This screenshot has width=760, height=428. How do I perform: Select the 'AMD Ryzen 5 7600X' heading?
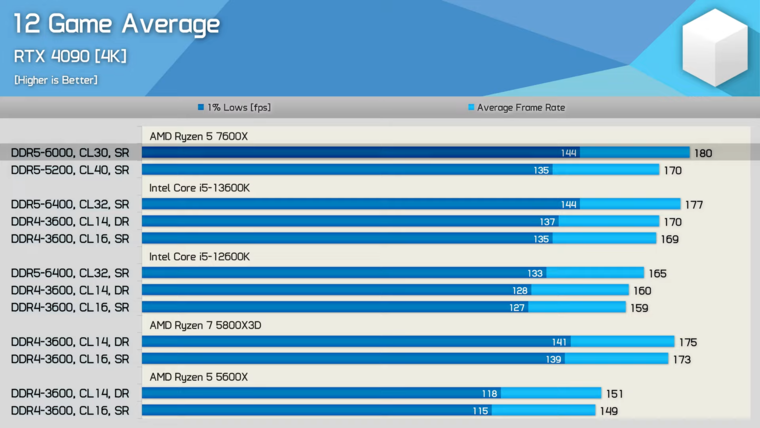click(x=199, y=136)
